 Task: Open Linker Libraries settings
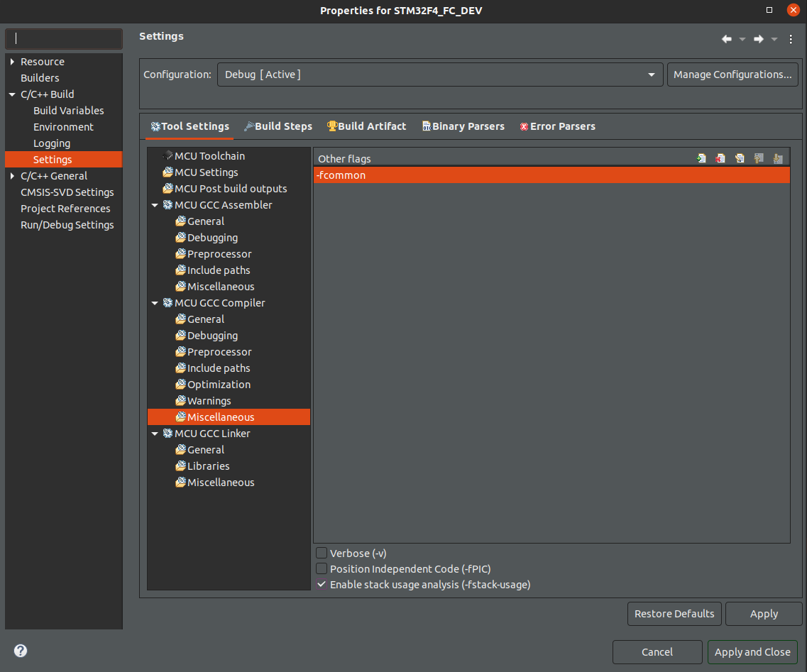(202, 466)
